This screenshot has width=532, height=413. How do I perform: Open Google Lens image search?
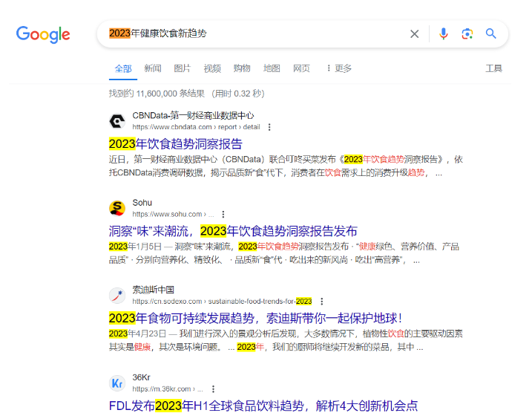[467, 33]
